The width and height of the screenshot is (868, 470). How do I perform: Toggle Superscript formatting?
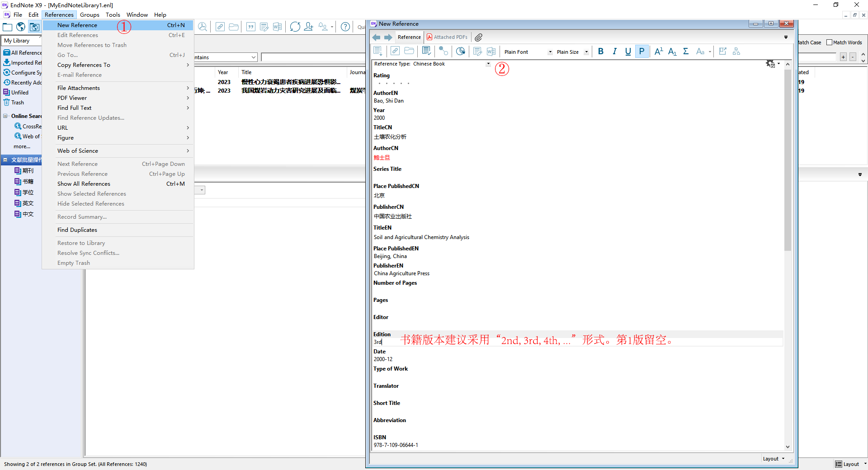[659, 51]
